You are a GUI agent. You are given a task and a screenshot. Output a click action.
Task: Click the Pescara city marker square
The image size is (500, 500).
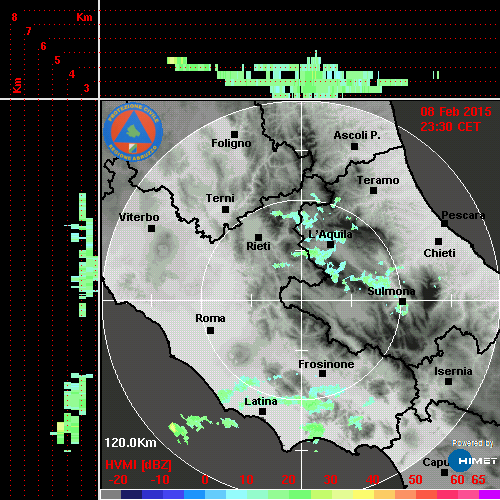(x=445, y=223)
